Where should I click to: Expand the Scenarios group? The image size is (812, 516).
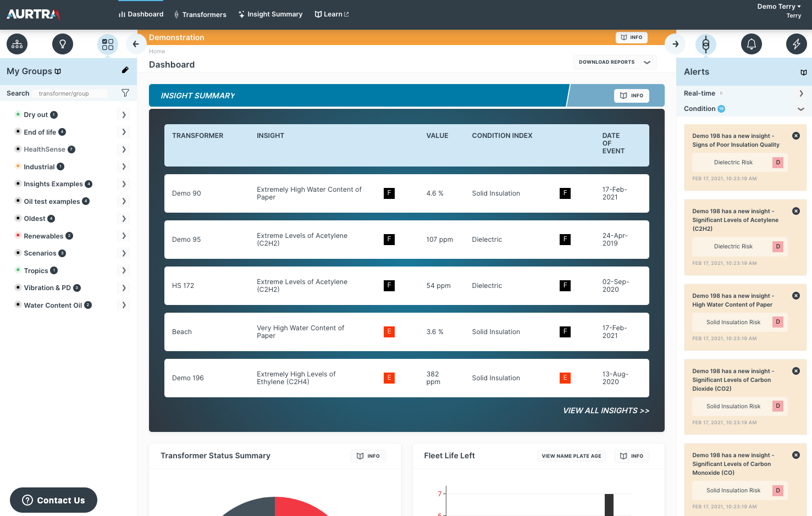point(124,253)
